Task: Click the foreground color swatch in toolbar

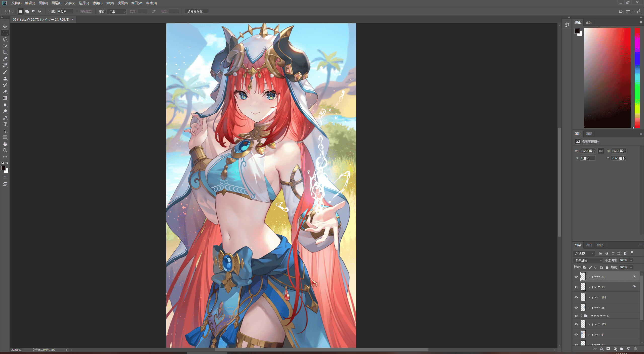Action: [x=4, y=168]
